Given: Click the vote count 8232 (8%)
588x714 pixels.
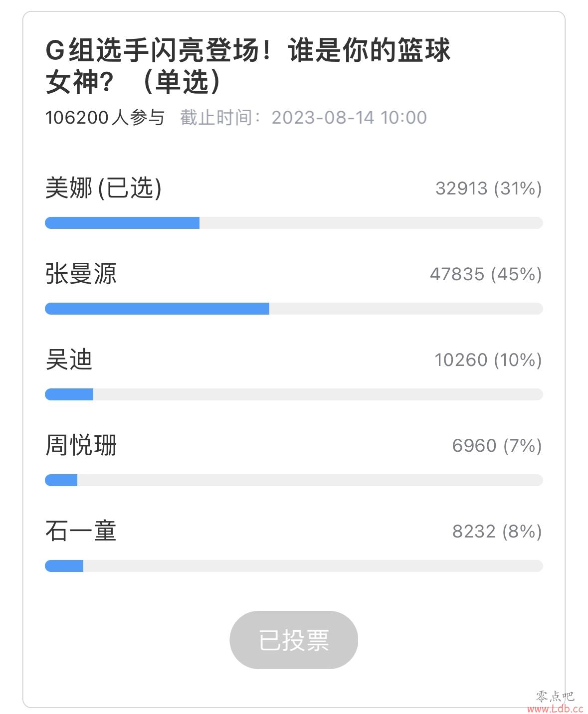Looking at the screenshot, I should point(497,531).
